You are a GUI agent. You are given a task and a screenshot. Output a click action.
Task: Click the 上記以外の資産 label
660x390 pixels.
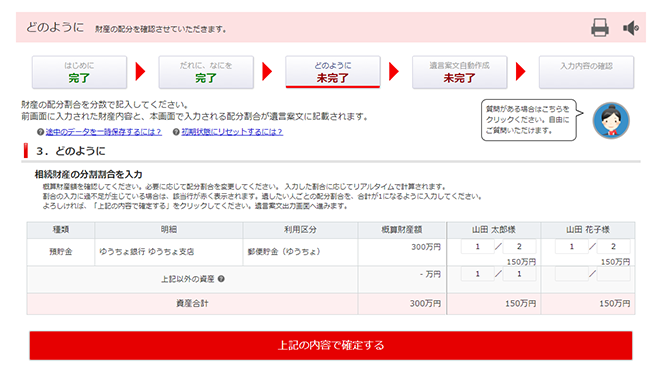coord(188,279)
